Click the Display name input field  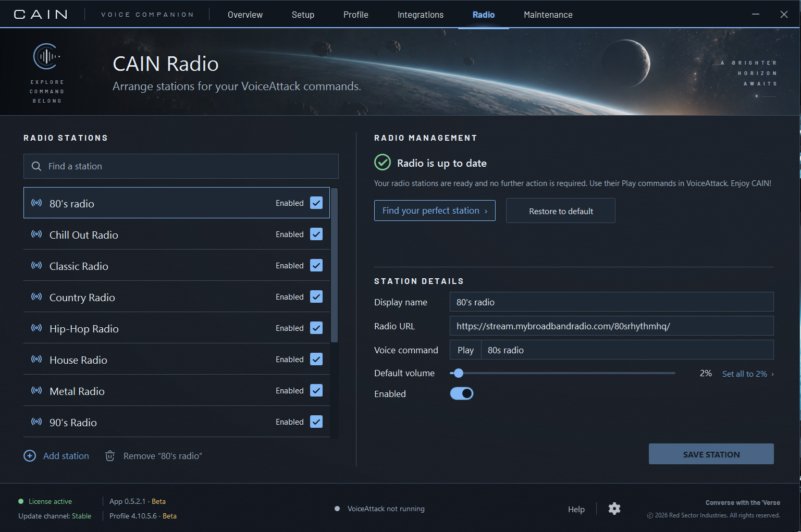coord(612,302)
